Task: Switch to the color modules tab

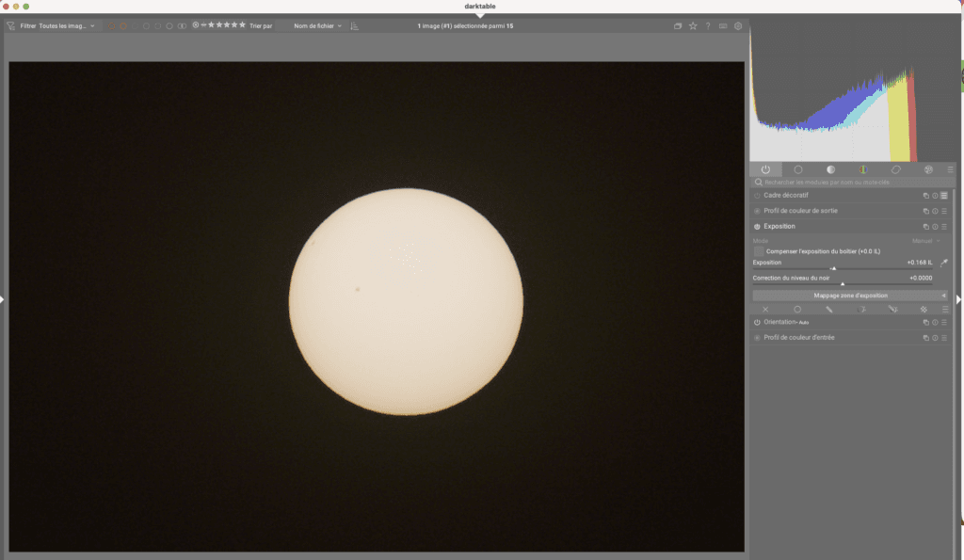Action: tap(863, 169)
